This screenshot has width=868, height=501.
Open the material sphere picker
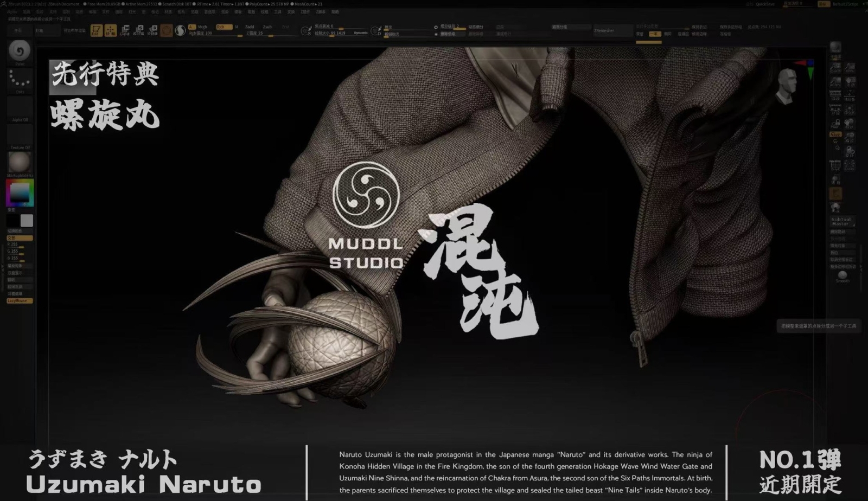[20, 162]
